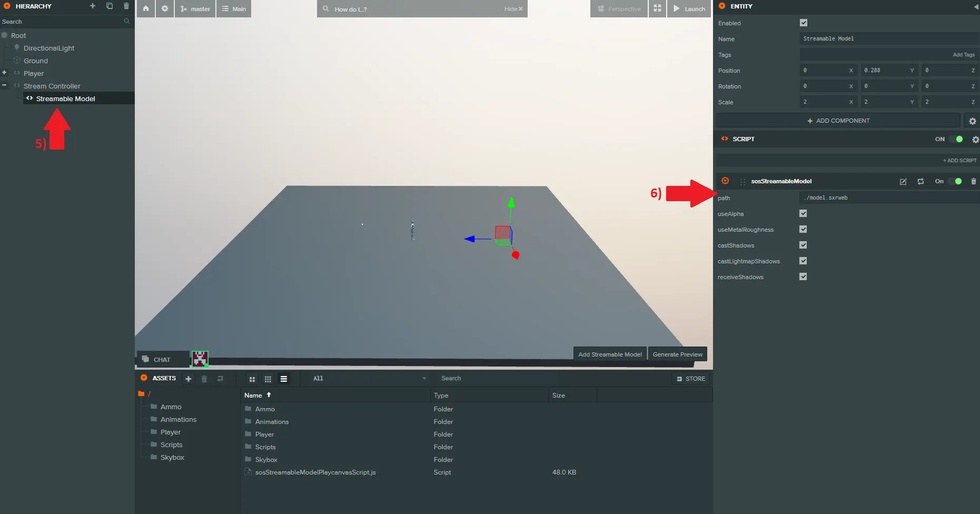Expand the Player entity in Hierarchy
980x514 pixels.
[x=4, y=73]
